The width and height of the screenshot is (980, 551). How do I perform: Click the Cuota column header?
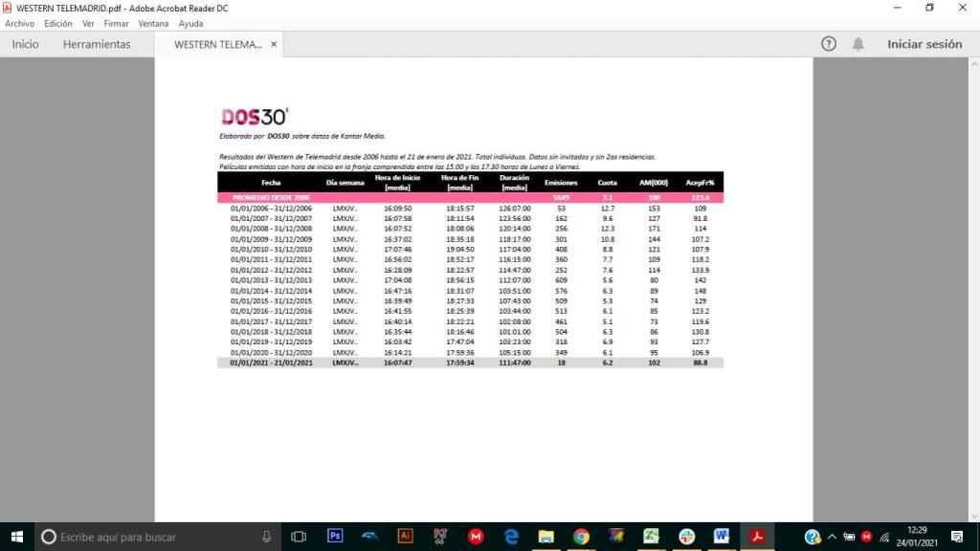coord(607,183)
